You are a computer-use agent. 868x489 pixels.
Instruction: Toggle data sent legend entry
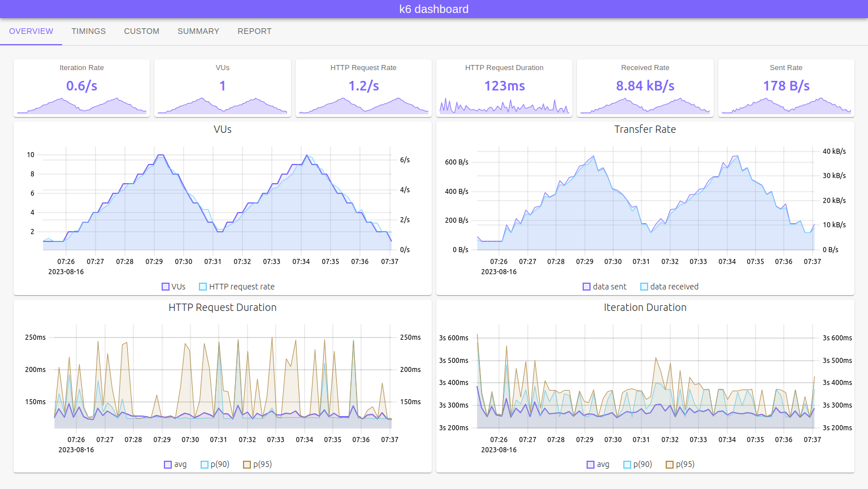pyautogui.click(x=605, y=287)
